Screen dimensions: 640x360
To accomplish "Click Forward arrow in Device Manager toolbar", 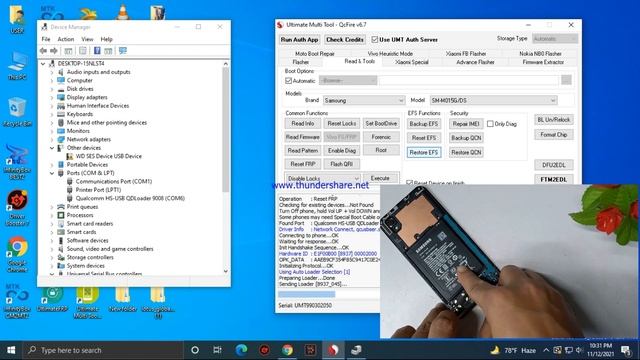I will (x=54, y=51).
